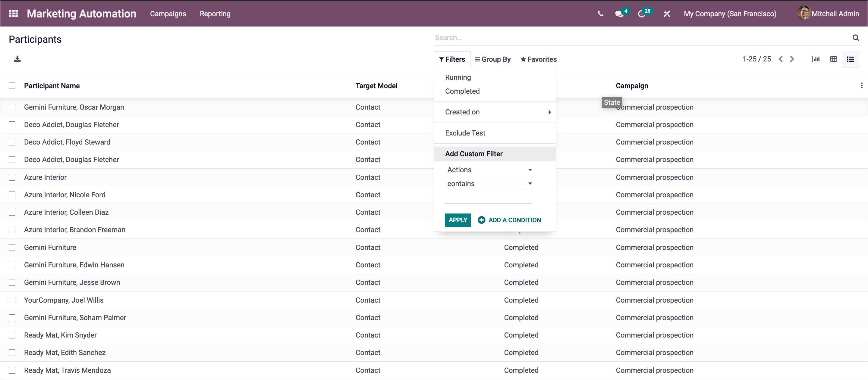Click the plus icon beside Add a Condition

482,220
